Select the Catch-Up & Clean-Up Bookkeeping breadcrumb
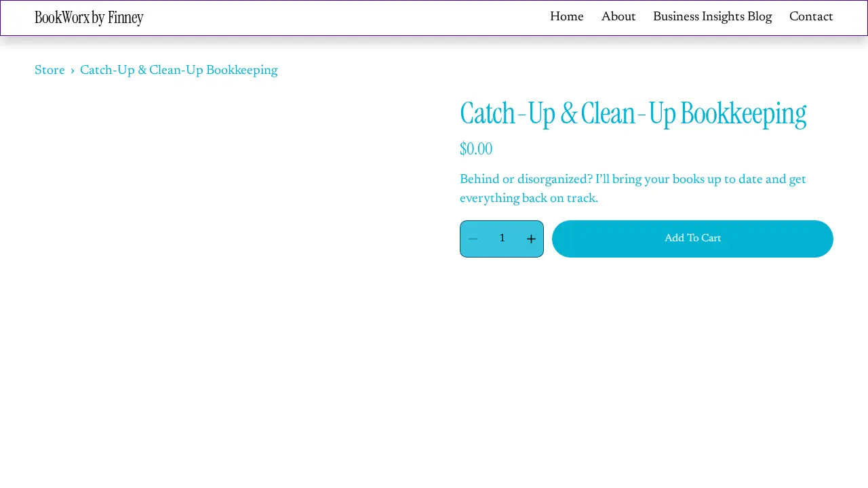868x488 pixels. tap(179, 70)
